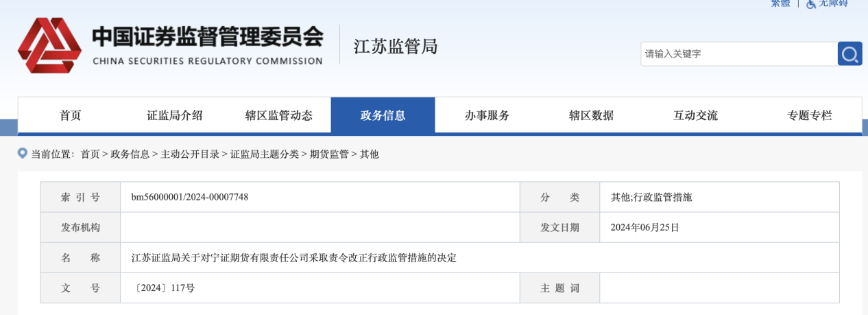Viewport: 868px width, 315px height.
Task: Click the location pin icon beside 当前位置
Action: (23, 154)
